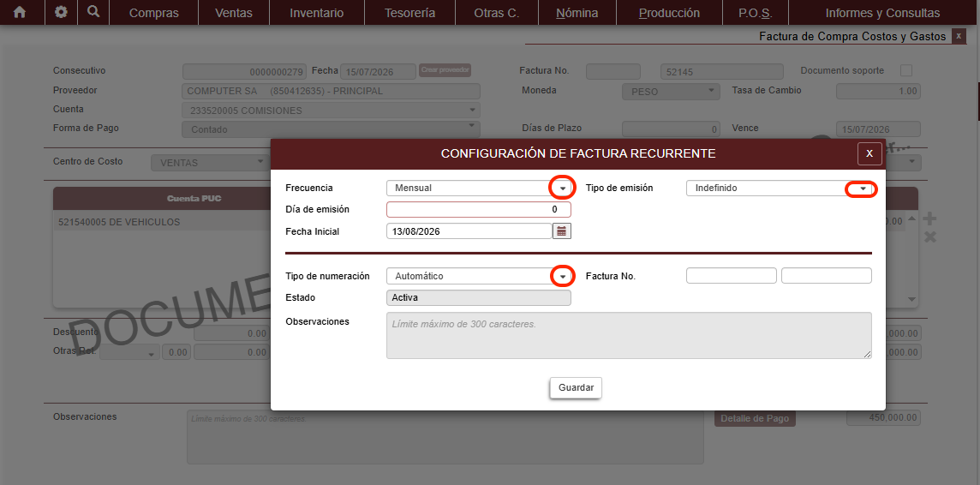Image resolution: width=980 pixels, height=485 pixels.
Task: Click the 450,000.00 total field
Action: click(883, 418)
